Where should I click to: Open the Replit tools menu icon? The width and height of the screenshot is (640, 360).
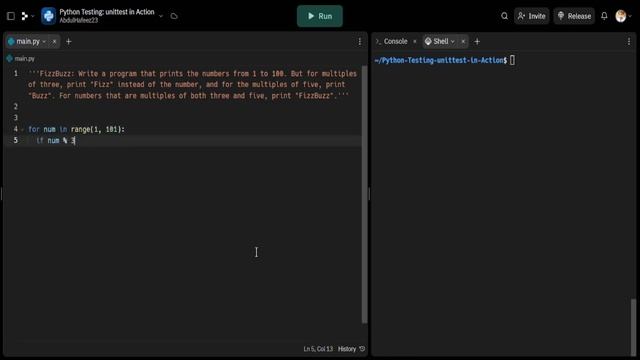24,16
